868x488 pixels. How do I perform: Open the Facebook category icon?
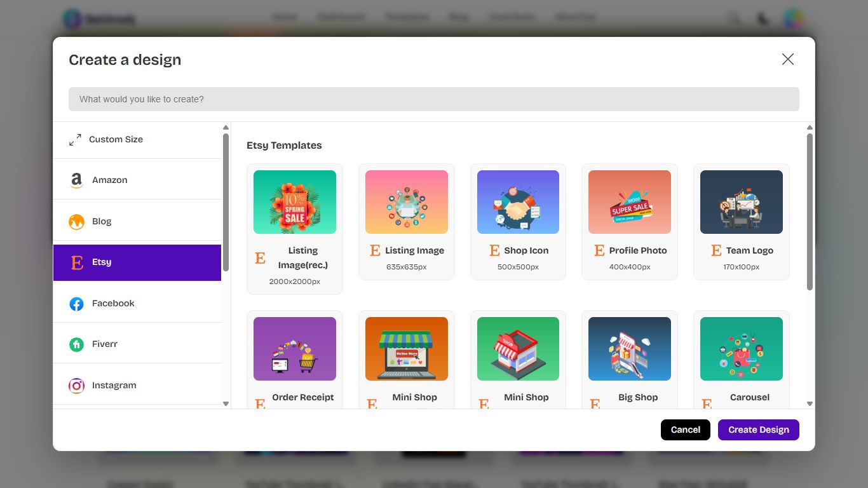(76, 304)
